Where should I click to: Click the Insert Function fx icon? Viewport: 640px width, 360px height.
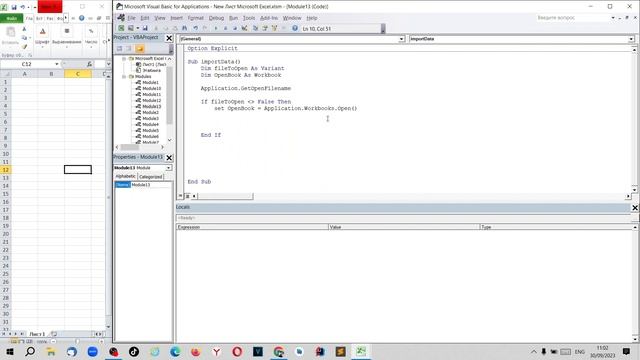click(89, 64)
